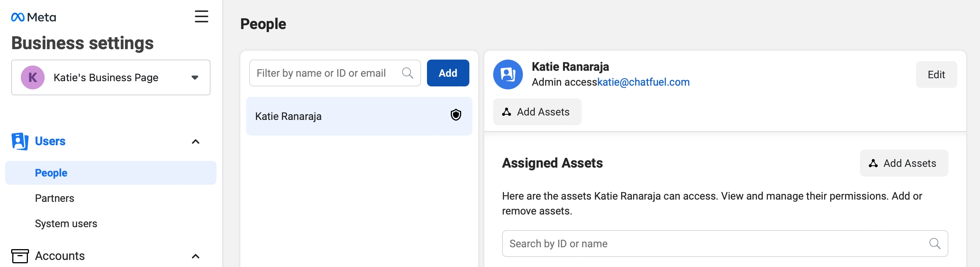Click the purple K business avatar
This screenshot has width=980, height=267.
33,77
